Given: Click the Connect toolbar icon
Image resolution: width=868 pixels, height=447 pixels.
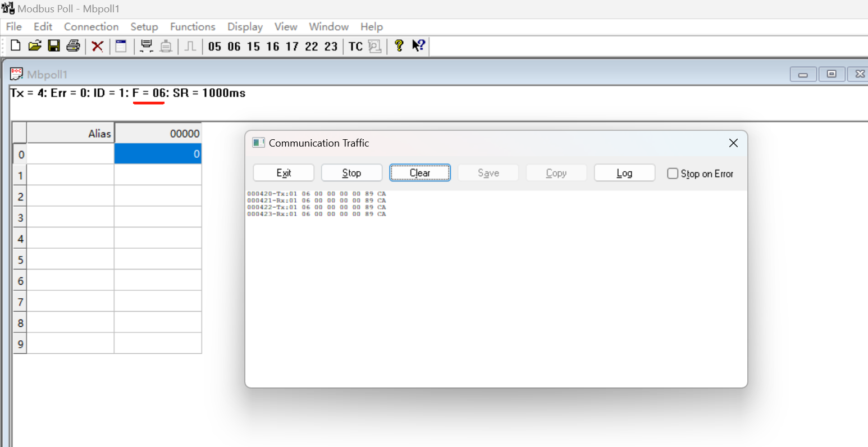Looking at the screenshot, I should click(147, 46).
